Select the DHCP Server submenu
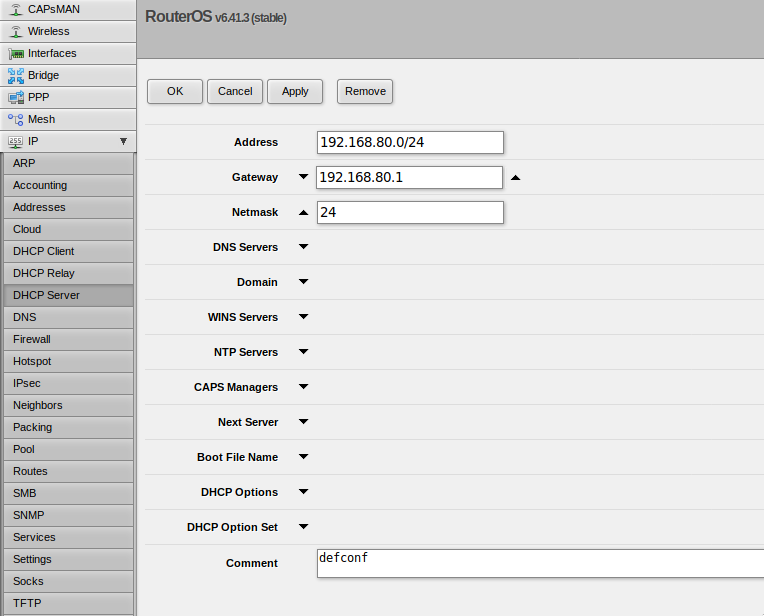This screenshot has height=616, width=764. (68, 295)
